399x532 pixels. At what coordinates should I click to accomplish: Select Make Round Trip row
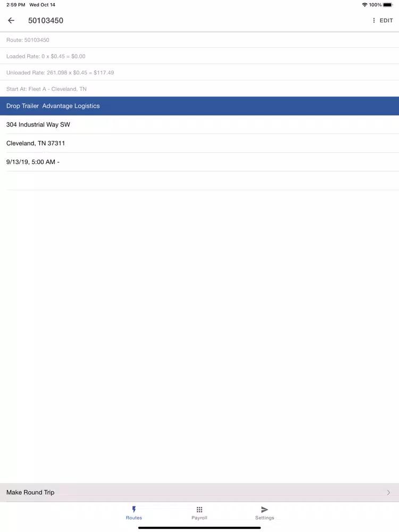(199, 492)
